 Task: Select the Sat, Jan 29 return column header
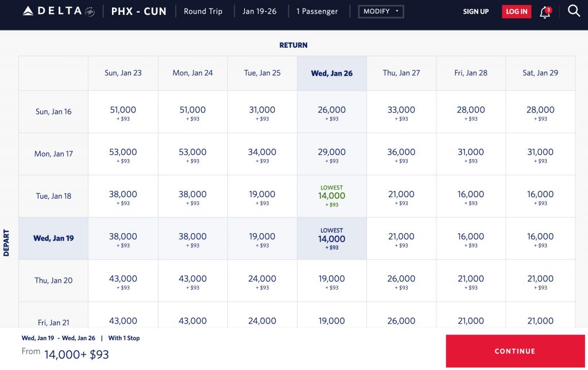[540, 73]
